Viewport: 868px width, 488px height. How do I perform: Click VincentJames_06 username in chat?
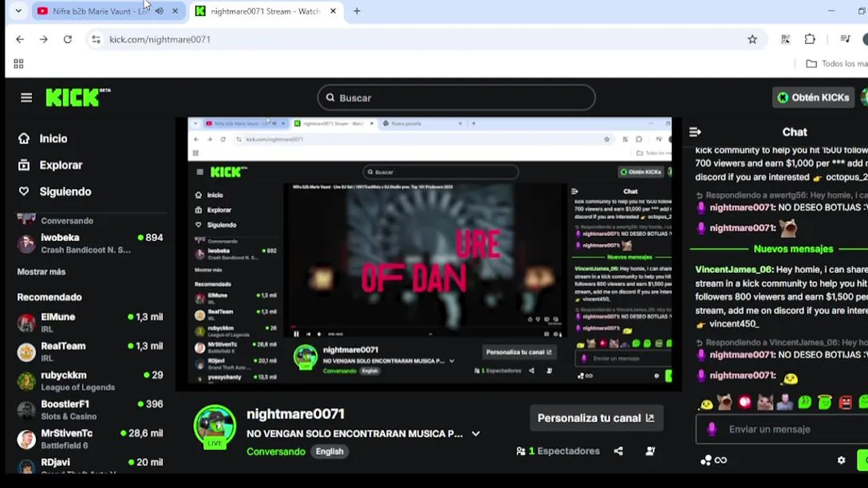pyautogui.click(x=734, y=270)
